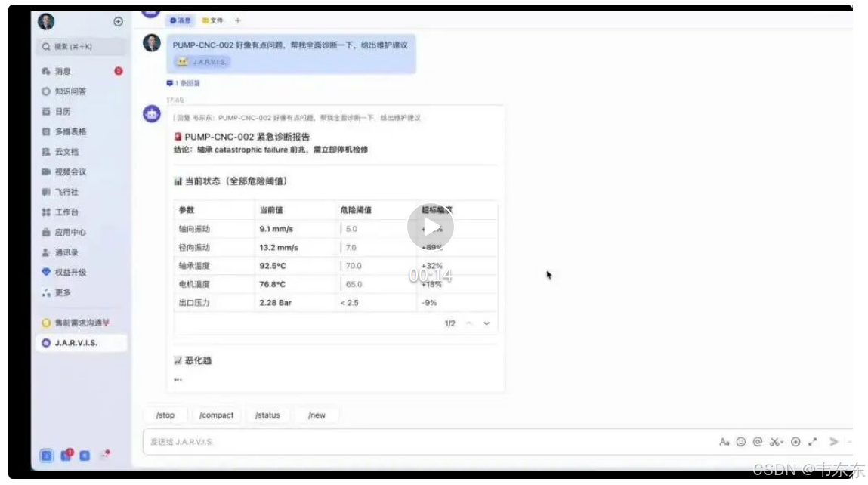Click the unread badge on 消息
This screenshot has width=868, height=485.
point(119,71)
